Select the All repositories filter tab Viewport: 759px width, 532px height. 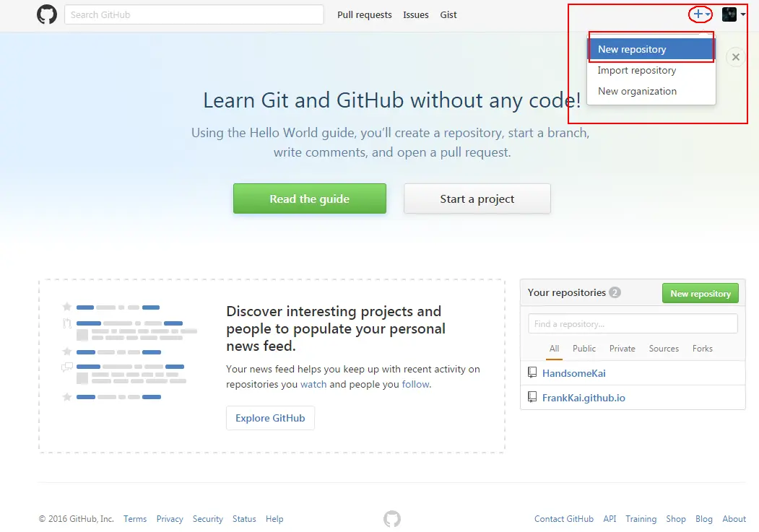[554, 349]
